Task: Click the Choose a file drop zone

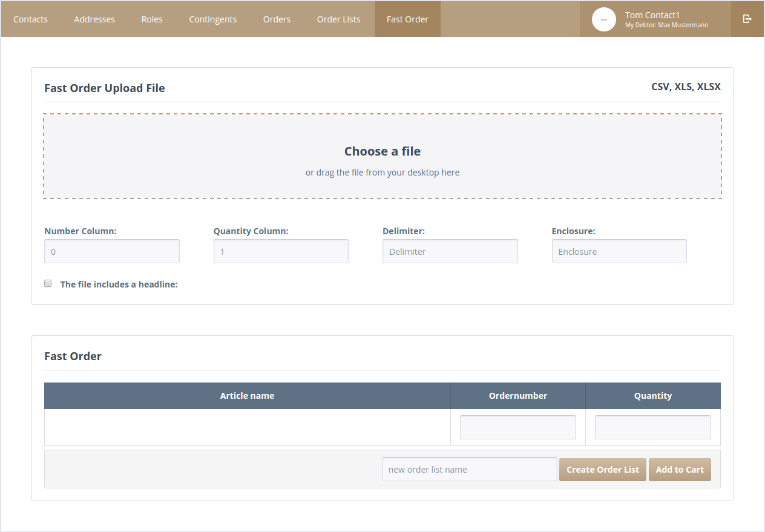Action: (382, 156)
